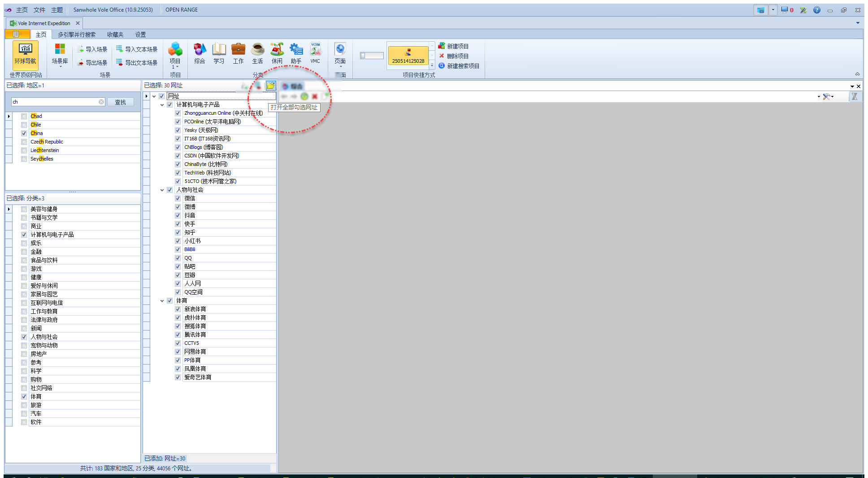Click the hourglass icon at browser pane right
This screenshot has width=868, height=478.
pos(855,96)
